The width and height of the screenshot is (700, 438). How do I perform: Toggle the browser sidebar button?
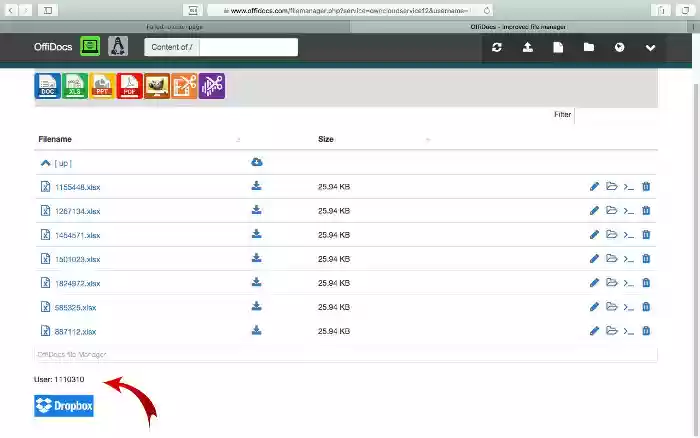48,10
